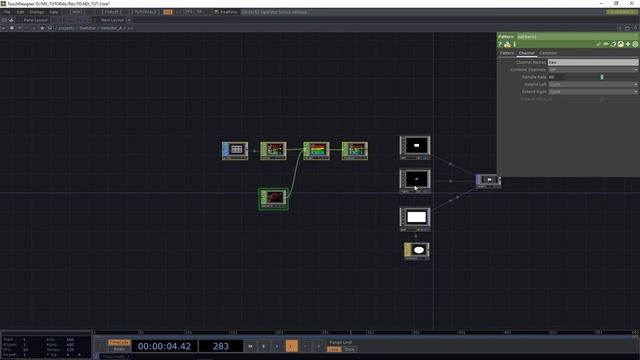Click the plus button next to New Layout

point(129,20)
